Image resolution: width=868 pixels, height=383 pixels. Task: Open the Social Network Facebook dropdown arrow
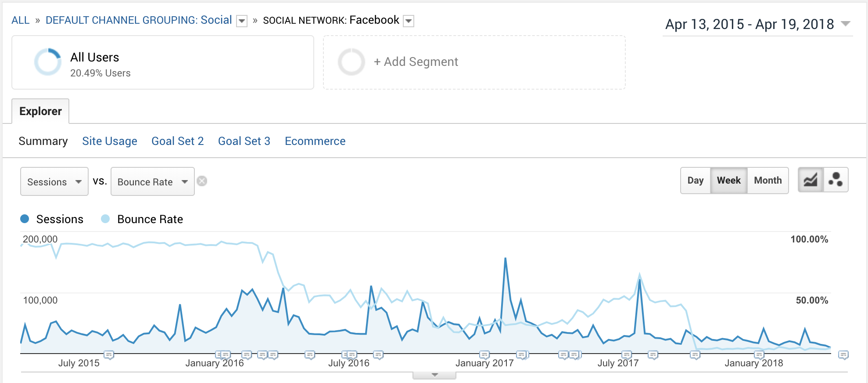tap(409, 21)
